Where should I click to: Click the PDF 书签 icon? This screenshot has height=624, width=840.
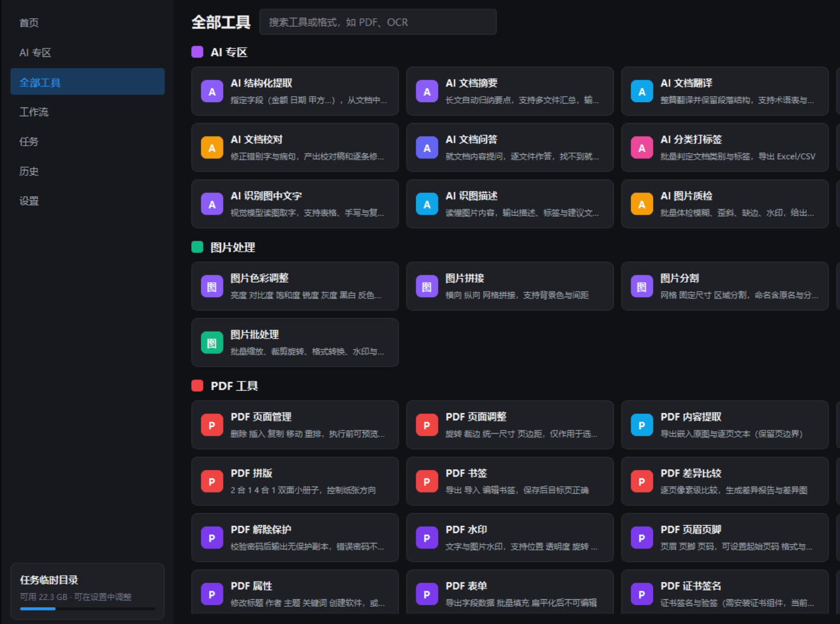[427, 482]
